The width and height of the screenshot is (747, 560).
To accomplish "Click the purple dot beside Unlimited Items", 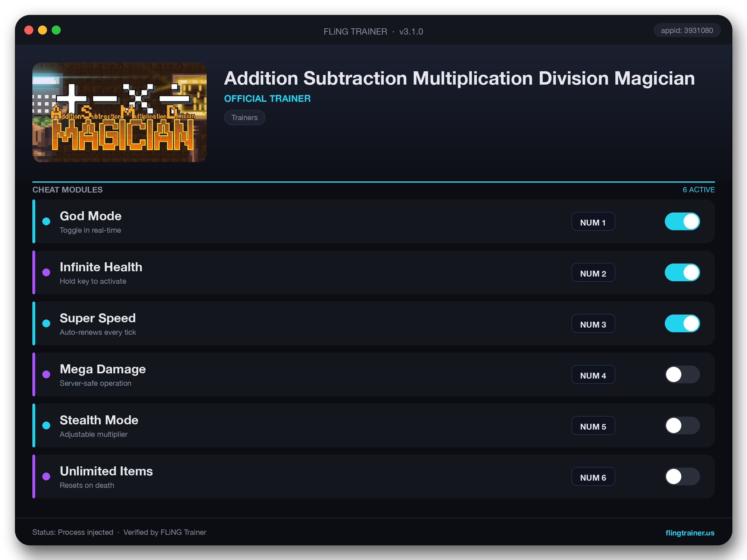I will click(x=46, y=476).
